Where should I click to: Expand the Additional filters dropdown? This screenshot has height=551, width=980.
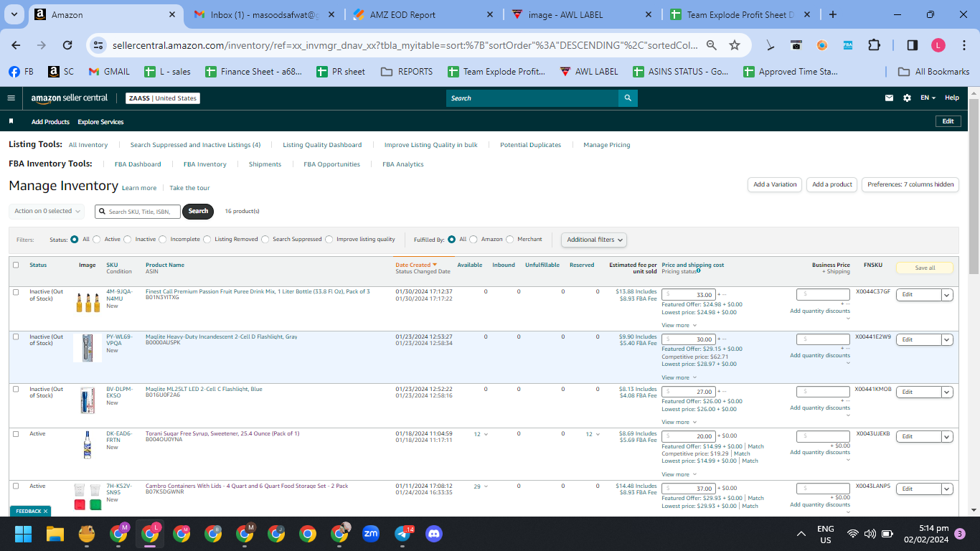(x=594, y=240)
